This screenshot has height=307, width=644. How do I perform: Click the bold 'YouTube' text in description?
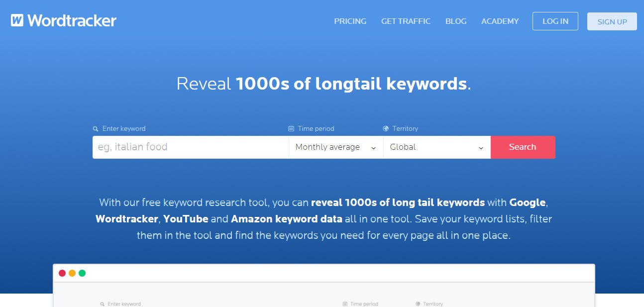(x=186, y=219)
